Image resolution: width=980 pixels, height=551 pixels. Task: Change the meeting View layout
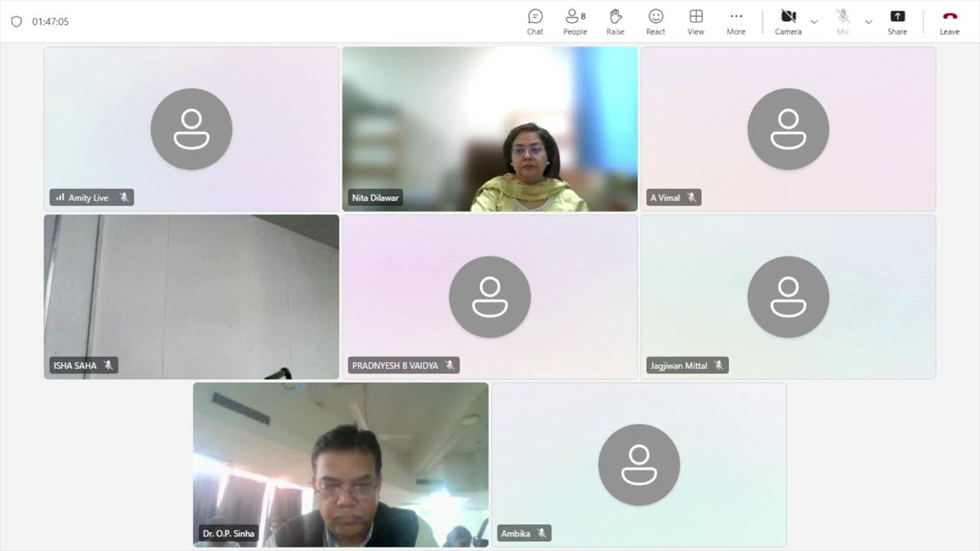coord(695,21)
